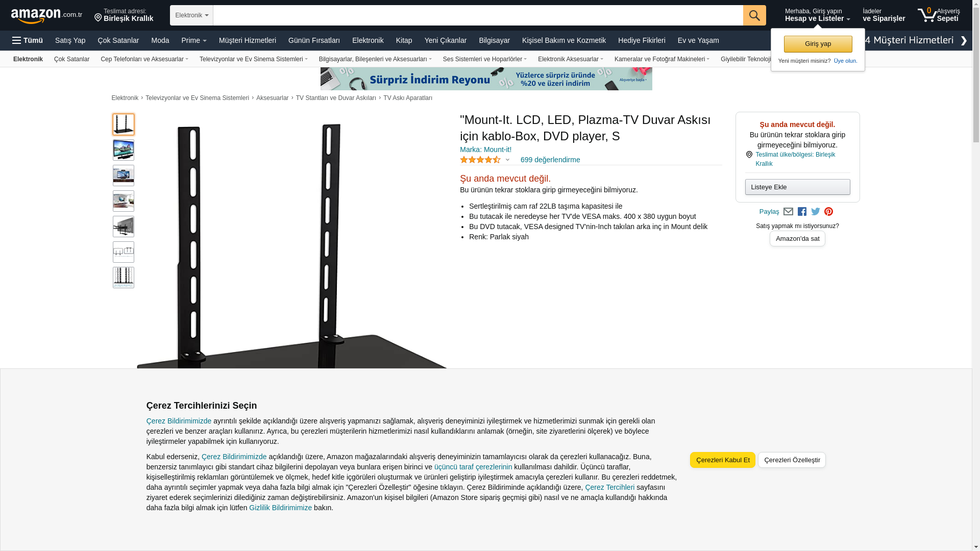The image size is (980, 551).
Task: Go to Hediye Fikirleri menu item
Action: pyautogui.click(x=642, y=40)
